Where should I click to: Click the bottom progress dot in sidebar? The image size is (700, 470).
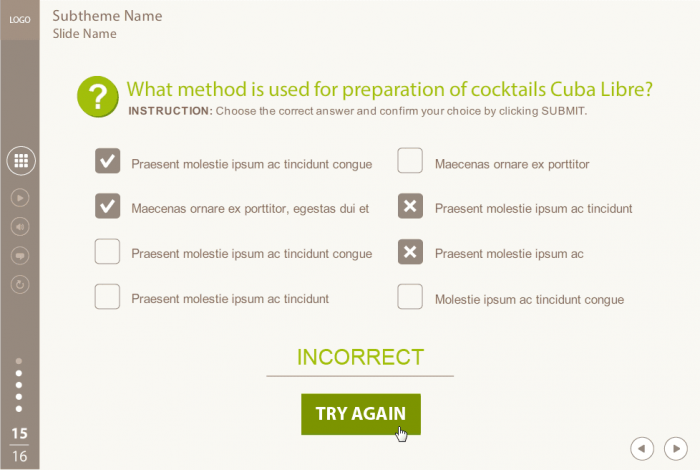click(x=19, y=409)
